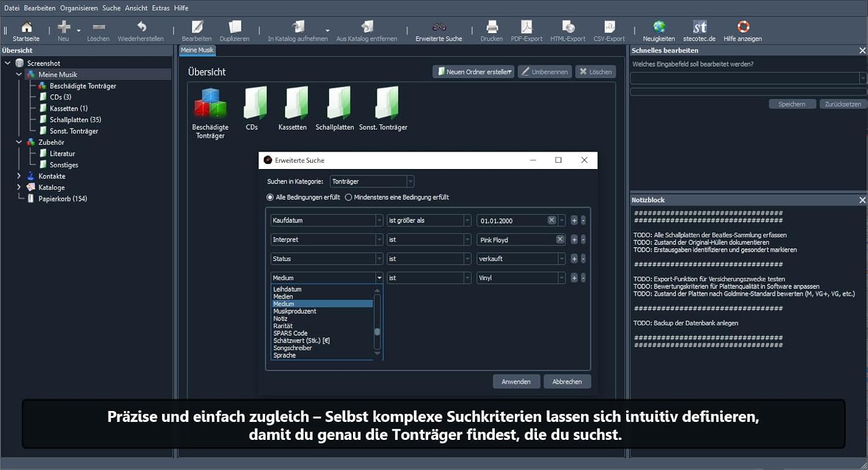Screen dimensions: 868x470
Task: Open the CSV-Export toolbar icon
Action: pyautogui.click(x=609, y=27)
